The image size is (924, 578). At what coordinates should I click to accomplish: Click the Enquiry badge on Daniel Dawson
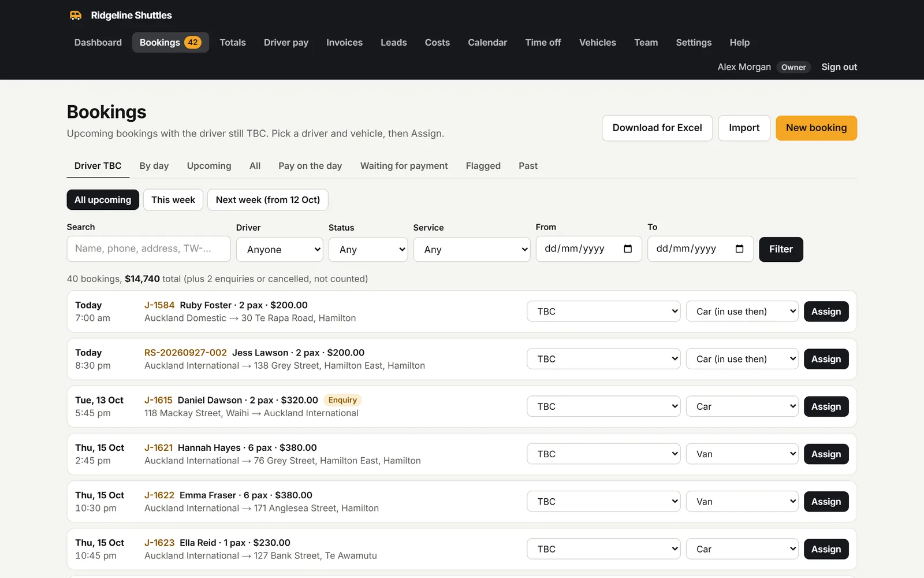342,400
